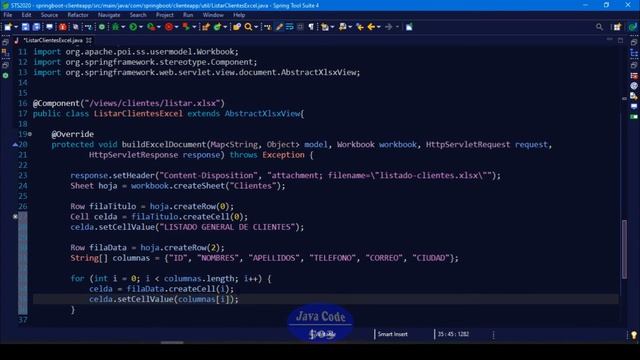This screenshot has width=640, height=360.
Task: Click the green Boot Dashboard circle icon
Action: tap(102, 27)
